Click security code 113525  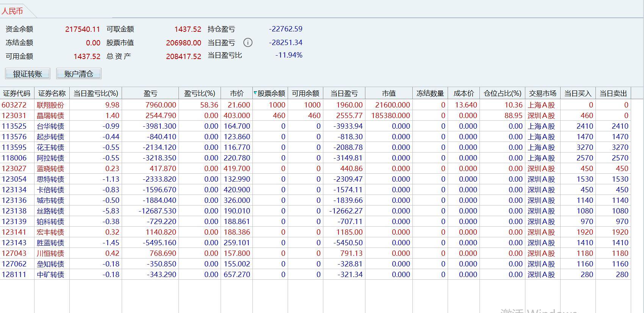click(x=14, y=126)
